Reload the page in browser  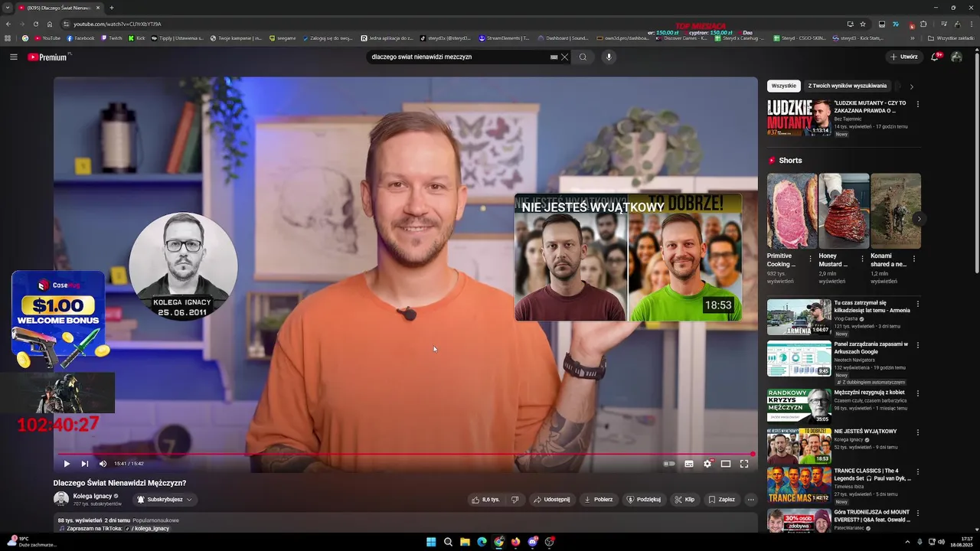click(x=35, y=24)
